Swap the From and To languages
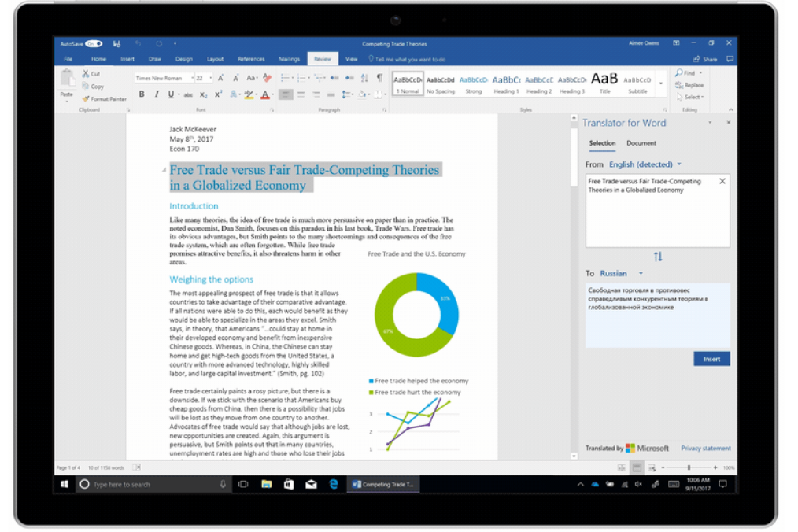 point(658,257)
